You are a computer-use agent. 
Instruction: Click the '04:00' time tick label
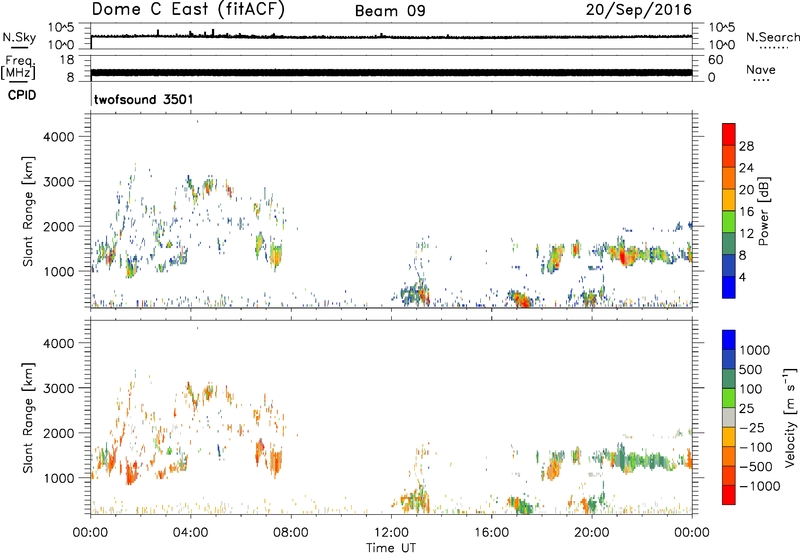pos(191,533)
